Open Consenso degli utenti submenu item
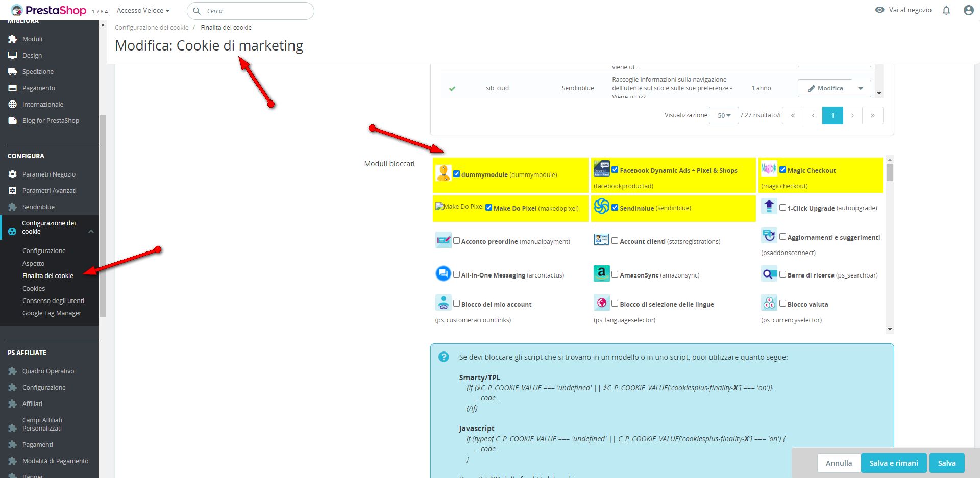This screenshot has height=478, width=980. point(53,300)
